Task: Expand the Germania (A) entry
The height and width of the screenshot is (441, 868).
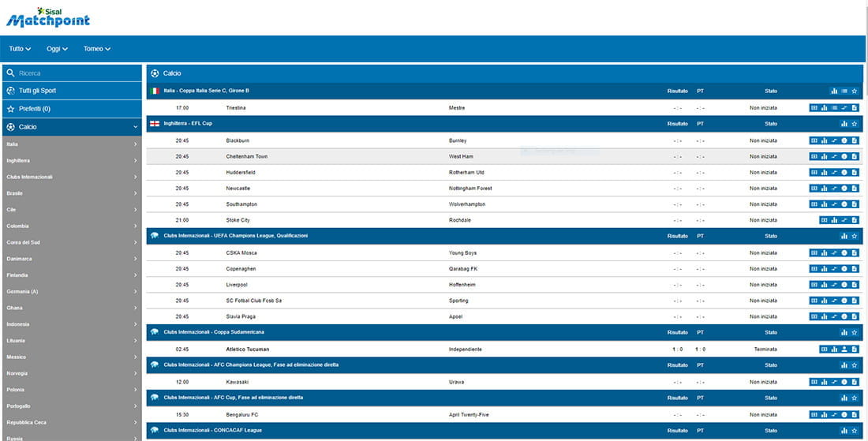Action: pos(72,292)
